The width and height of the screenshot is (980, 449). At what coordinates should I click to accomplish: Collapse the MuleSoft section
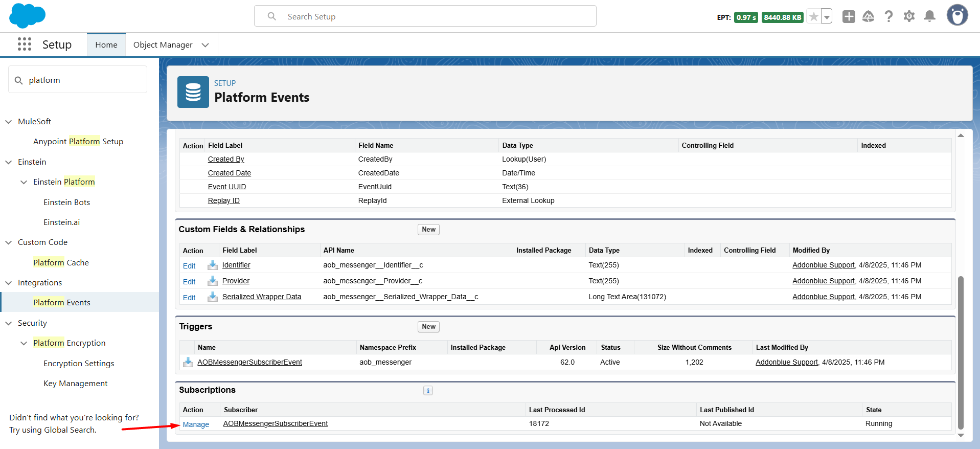click(9, 122)
